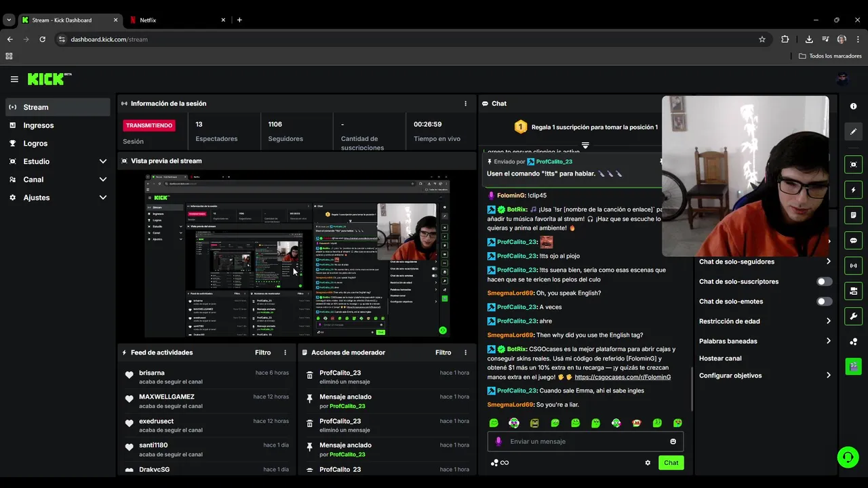Image resolution: width=868 pixels, height=488 pixels.
Task: Click the Enviar un mensaje input field
Action: coord(585,441)
